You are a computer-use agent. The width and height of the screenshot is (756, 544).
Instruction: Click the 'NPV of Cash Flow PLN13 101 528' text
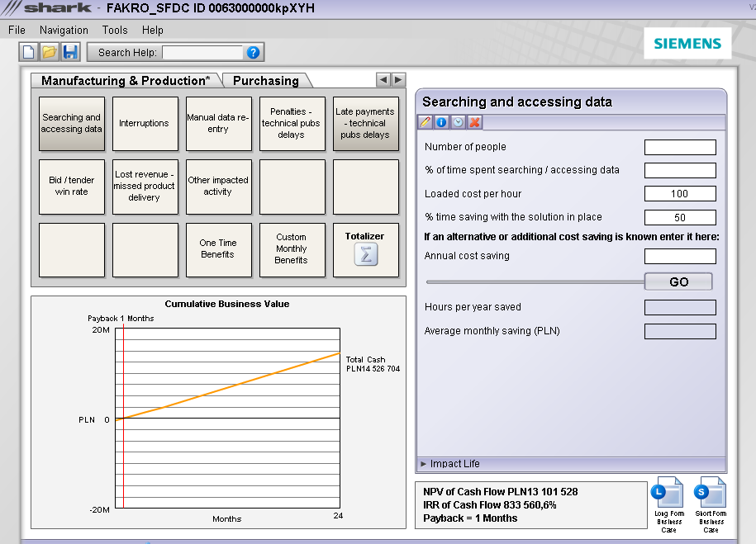(501, 491)
